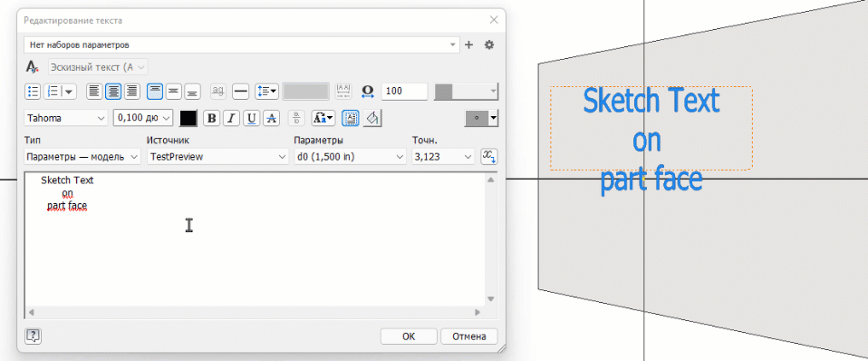Screen dimensions: 868x361
Task: Click the fit text 'AA' icon
Action: coord(343,92)
